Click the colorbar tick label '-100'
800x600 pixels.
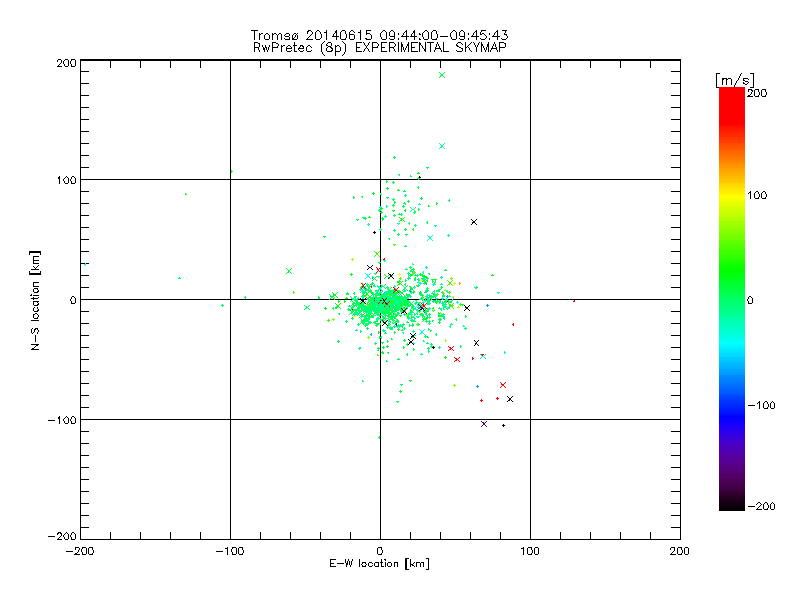(x=761, y=405)
